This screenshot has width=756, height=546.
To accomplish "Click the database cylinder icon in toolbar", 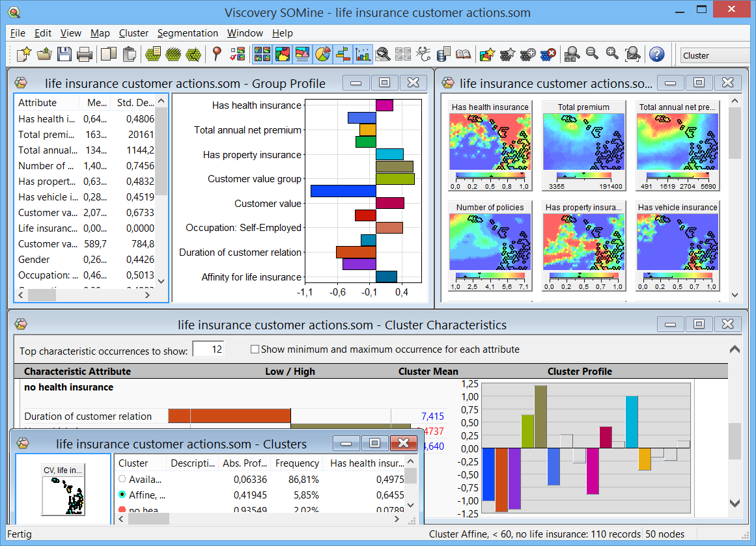I will tap(444, 55).
